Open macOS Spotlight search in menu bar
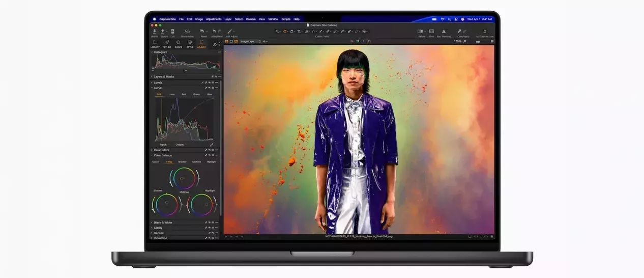 (449, 19)
